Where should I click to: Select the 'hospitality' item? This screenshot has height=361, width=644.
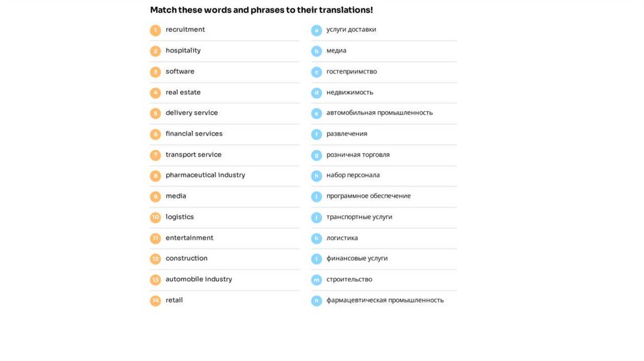(x=183, y=50)
